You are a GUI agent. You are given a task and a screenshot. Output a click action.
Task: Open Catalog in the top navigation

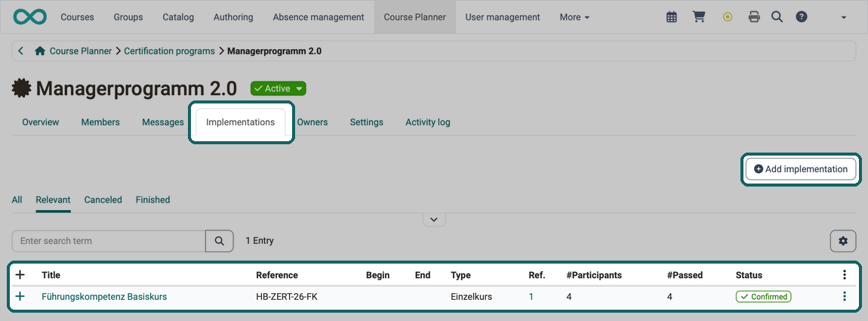click(x=178, y=17)
